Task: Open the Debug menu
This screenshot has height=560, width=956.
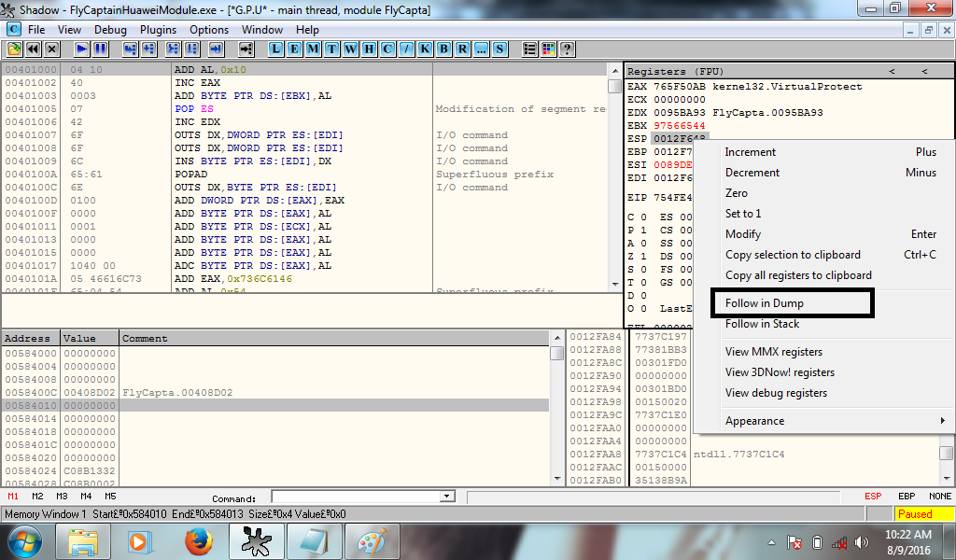Action: point(110,30)
